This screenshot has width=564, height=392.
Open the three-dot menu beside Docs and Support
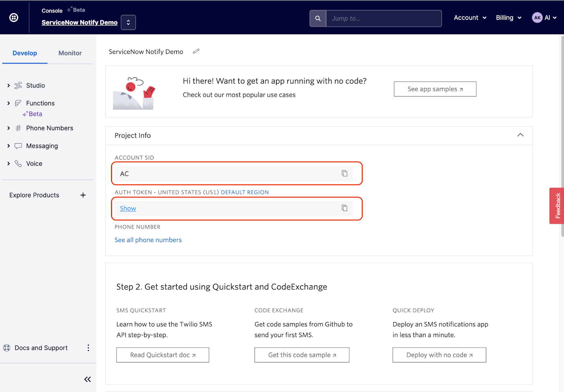[x=88, y=348]
